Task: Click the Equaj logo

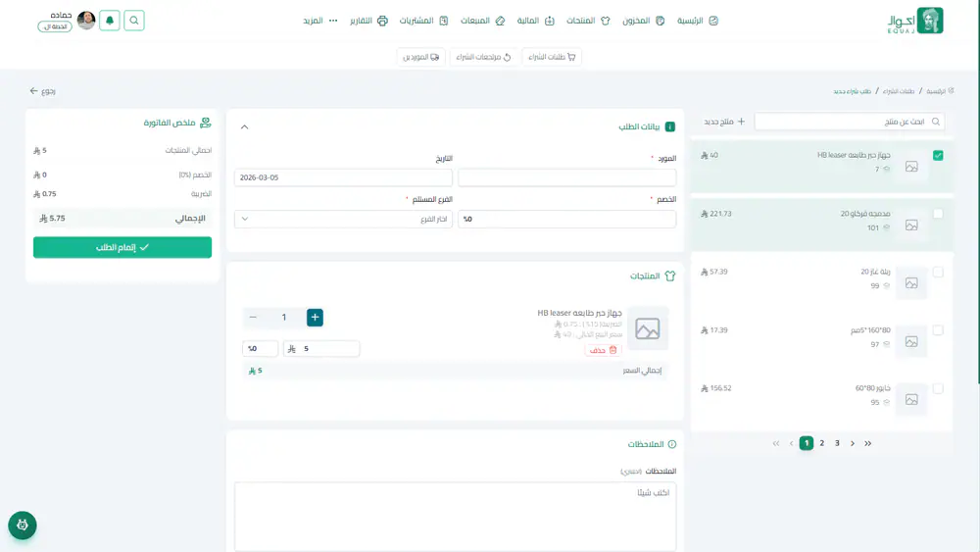Action: (x=915, y=21)
